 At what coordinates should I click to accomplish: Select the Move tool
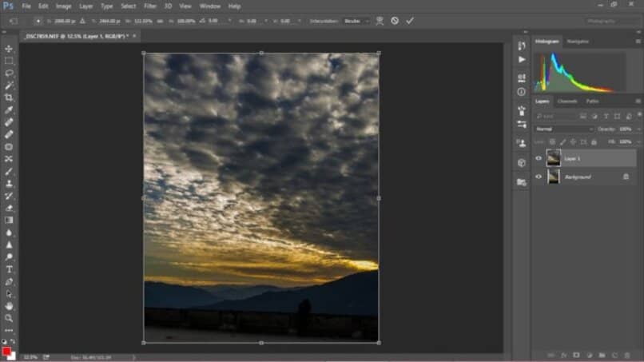(x=9, y=49)
